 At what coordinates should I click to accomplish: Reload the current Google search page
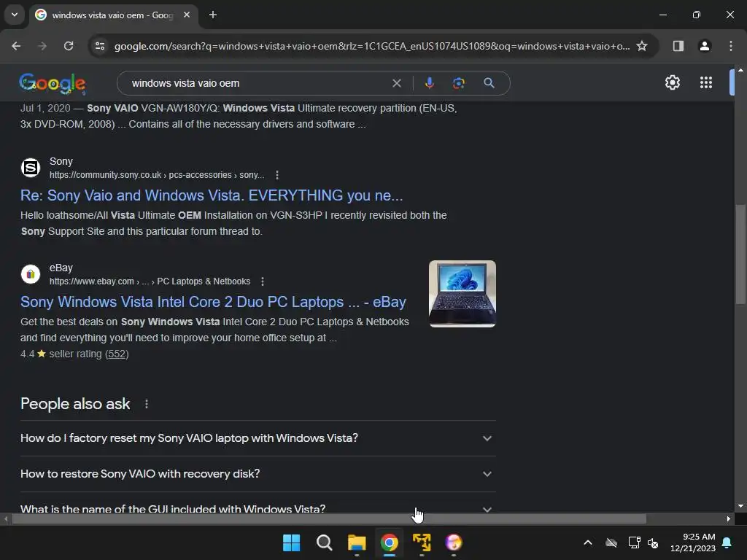pos(69,46)
